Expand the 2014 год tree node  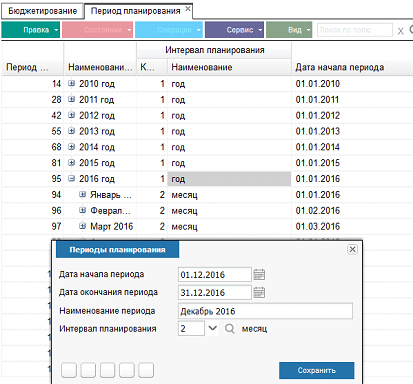pos(71,147)
